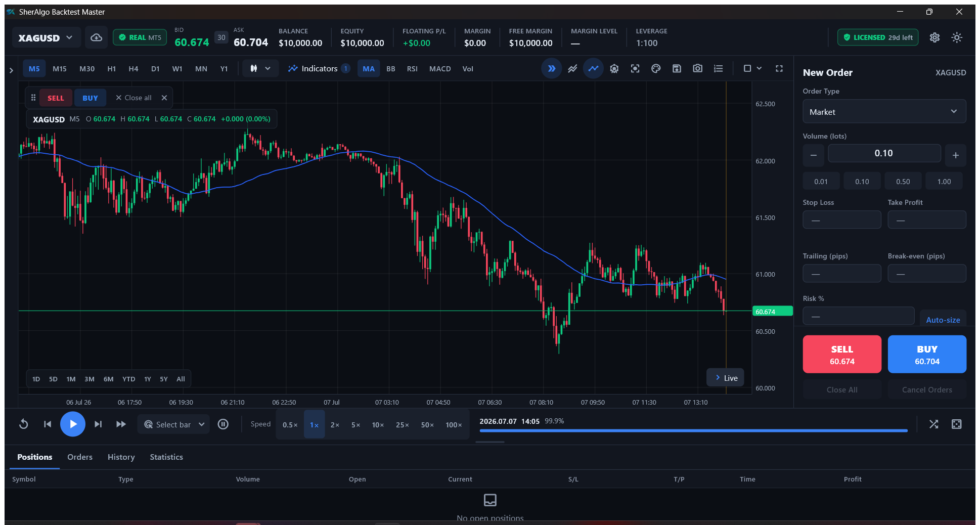The height and width of the screenshot is (525, 980).
Task: Toggle the BB indicator
Action: tap(391, 69)
